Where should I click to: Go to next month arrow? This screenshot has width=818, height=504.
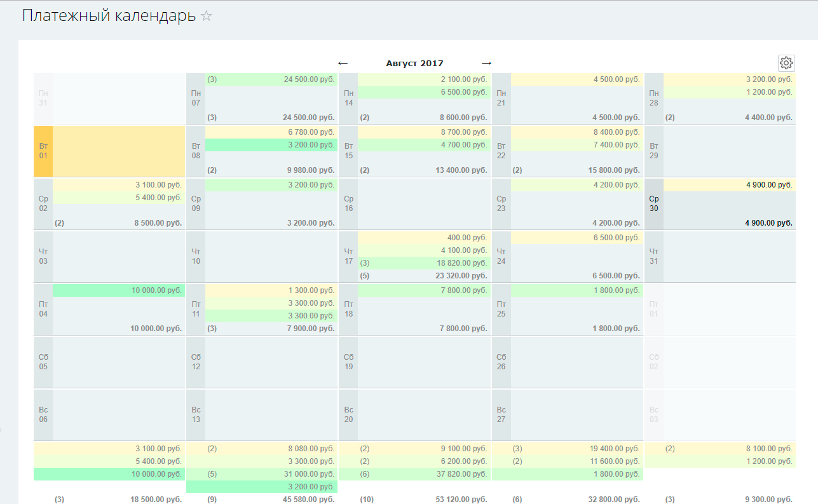pos(486,63)
